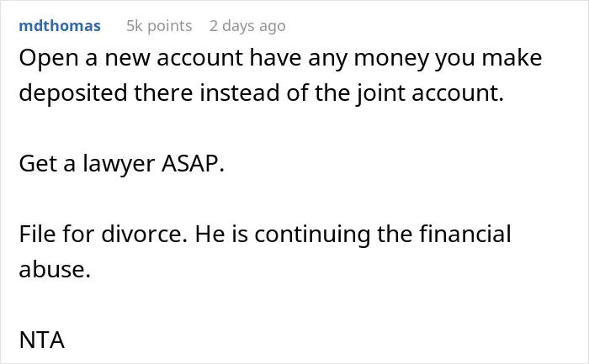Click the Get a lawyer ASAP line

tap(122, 164)
